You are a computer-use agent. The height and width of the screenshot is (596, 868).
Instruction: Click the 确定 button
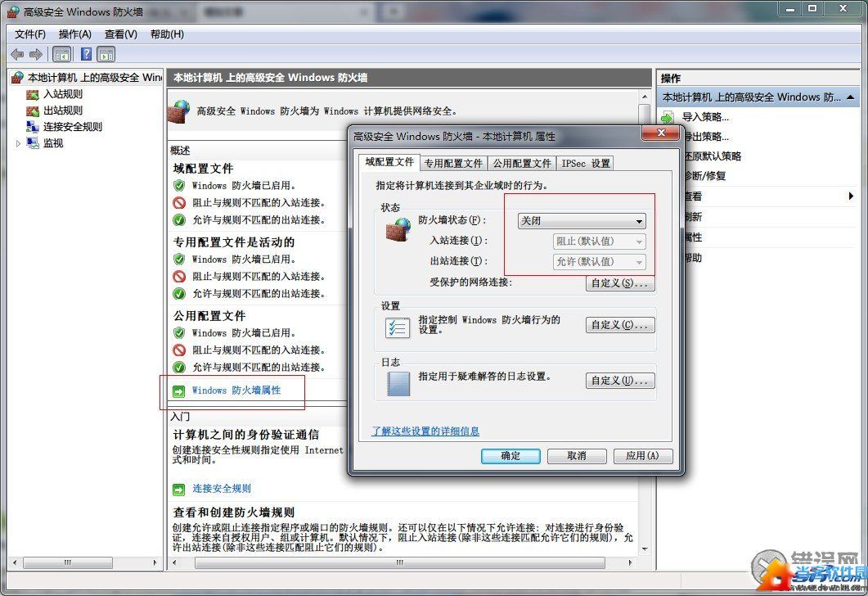(510, 456)
